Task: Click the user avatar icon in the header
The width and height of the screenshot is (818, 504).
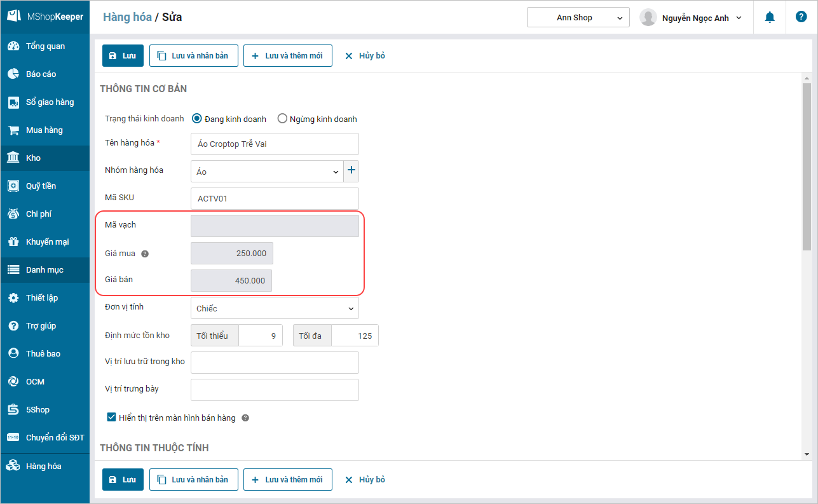Action: (x=648, y=18)
